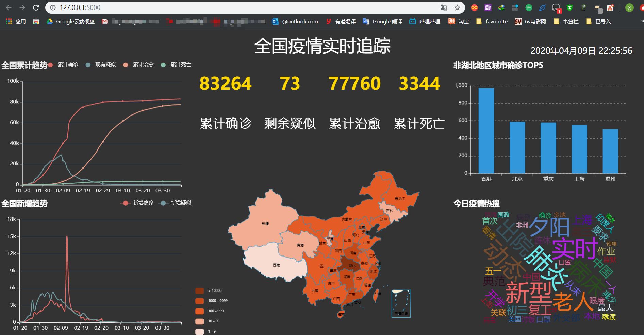The image size is (644, 335).
Task: Open the extension with red badge 1
Action: (x=557, y=8)
